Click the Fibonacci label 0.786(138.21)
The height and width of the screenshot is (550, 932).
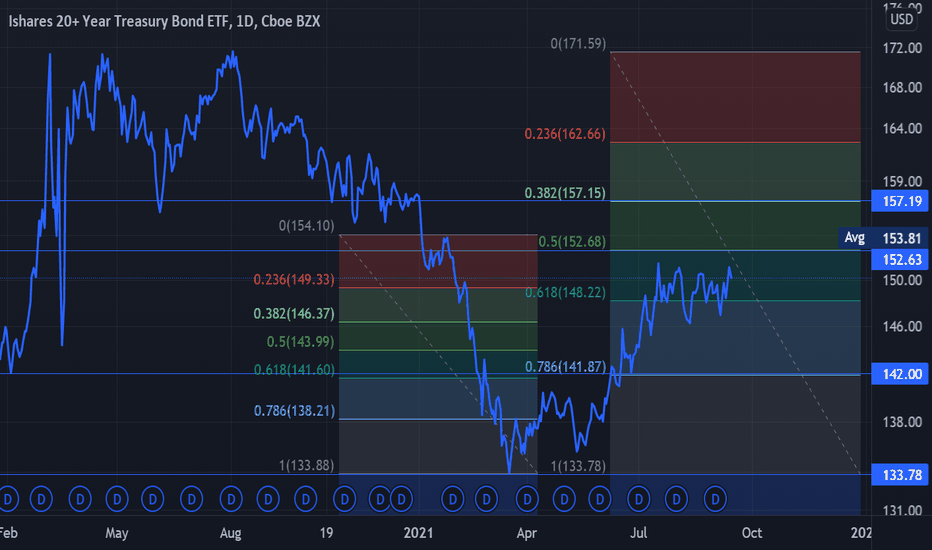pos(294,410)
